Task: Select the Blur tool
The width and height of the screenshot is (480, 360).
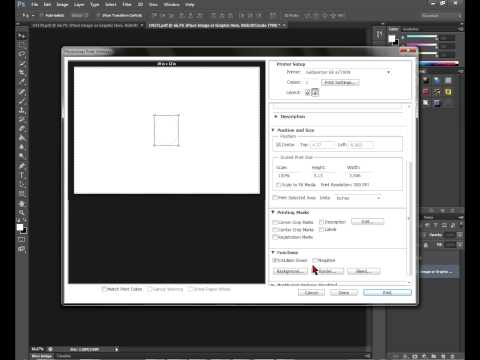Action: [x=22, y=147]
